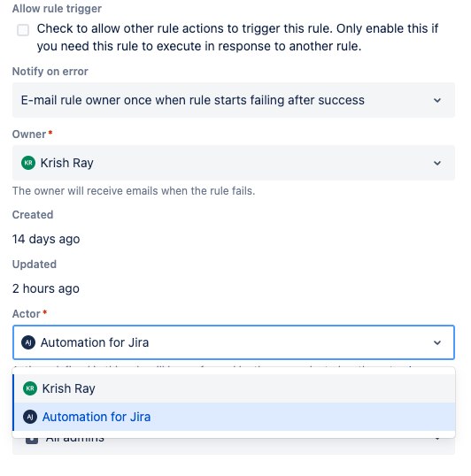Open the Owner dropdown showing Krish Ray

click(x=234, y=163)
